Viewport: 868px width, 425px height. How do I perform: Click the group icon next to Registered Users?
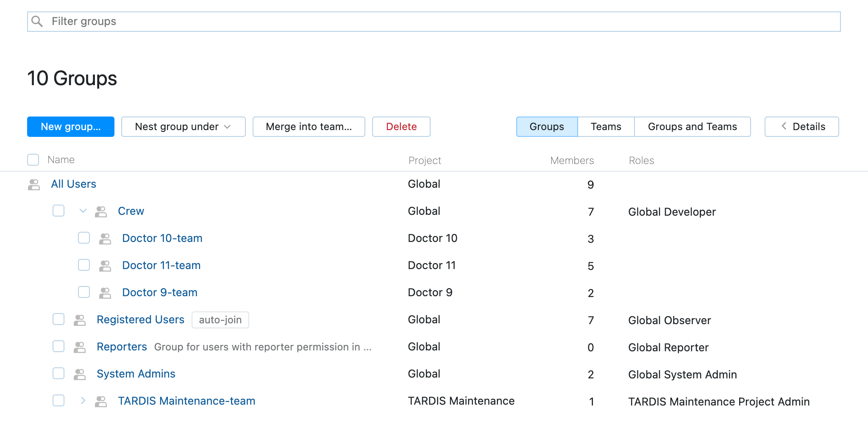point(79,320)
